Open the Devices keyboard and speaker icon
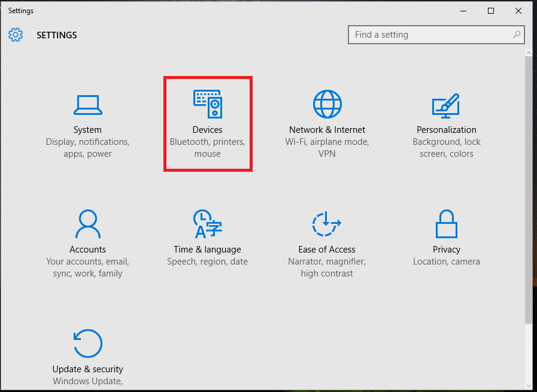537x392 pixels. tap(208, 104)
